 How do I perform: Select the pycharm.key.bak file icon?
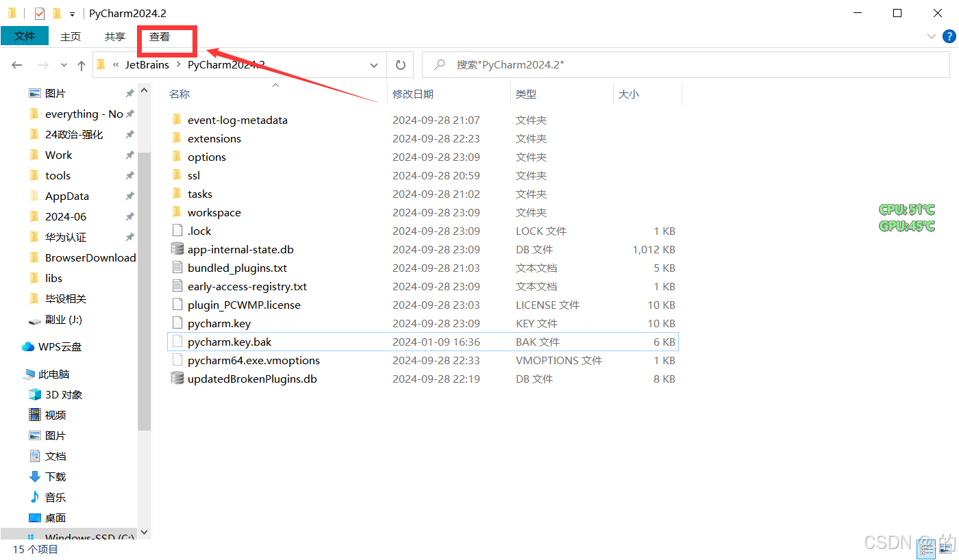click(x=177, y=342)
